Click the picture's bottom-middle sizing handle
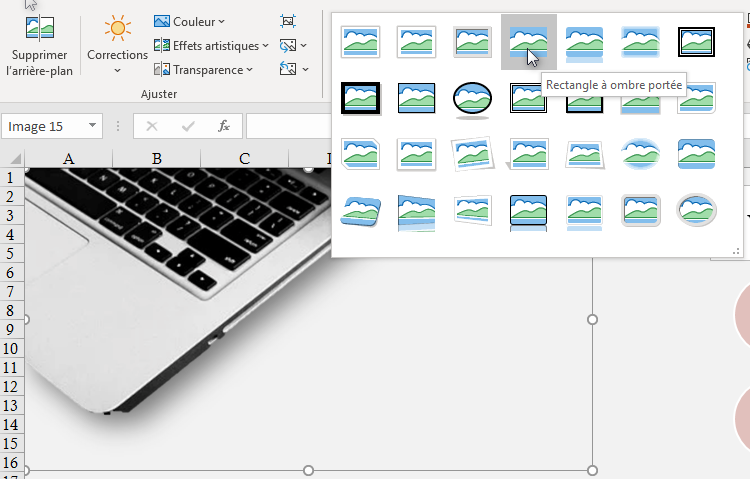This screenshot has height=479, width=750. click(309, 470)
